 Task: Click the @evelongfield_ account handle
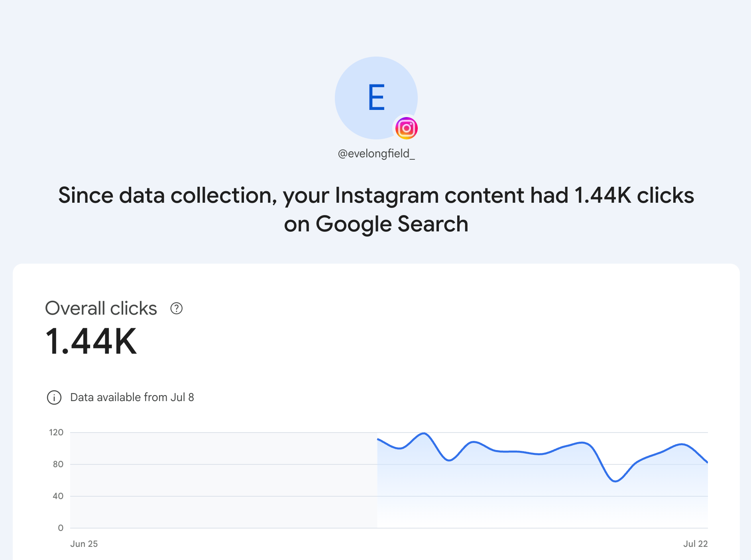tap(376, 154)
